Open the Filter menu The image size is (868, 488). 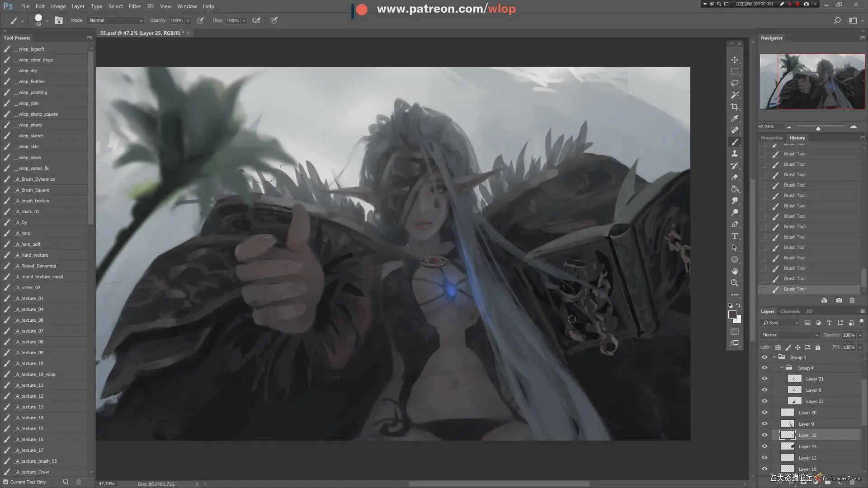pos(134,6)
